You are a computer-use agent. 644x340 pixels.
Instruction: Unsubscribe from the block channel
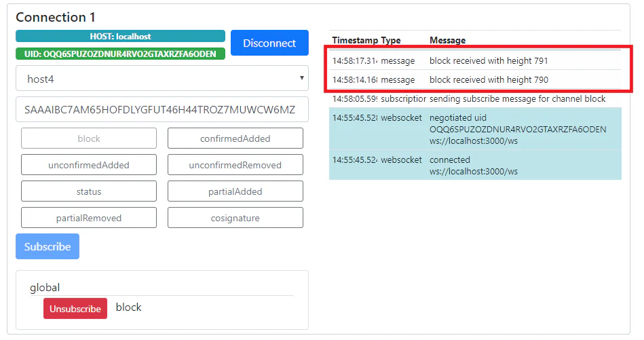coord(75,308)
